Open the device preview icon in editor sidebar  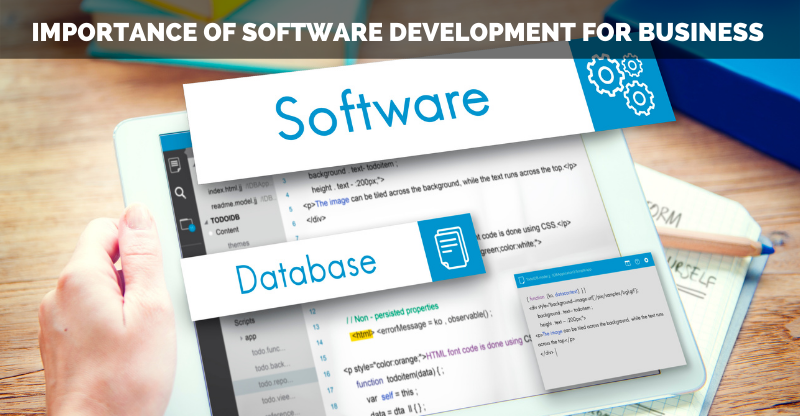coord(187,225)
